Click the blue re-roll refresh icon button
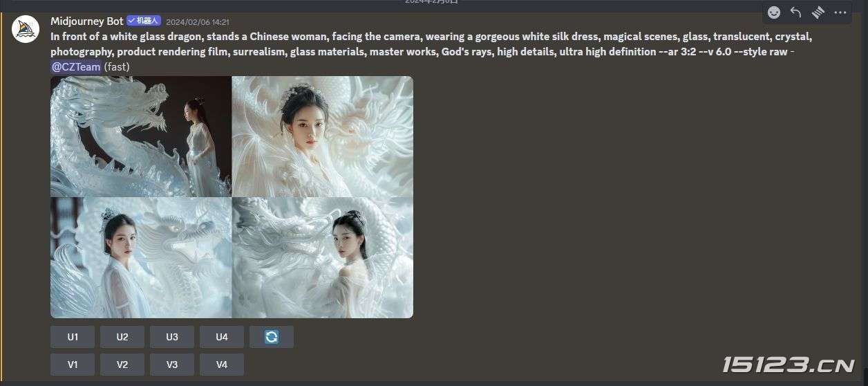The height and width of the screenshot is (386, 868). (x=272, y=337)
